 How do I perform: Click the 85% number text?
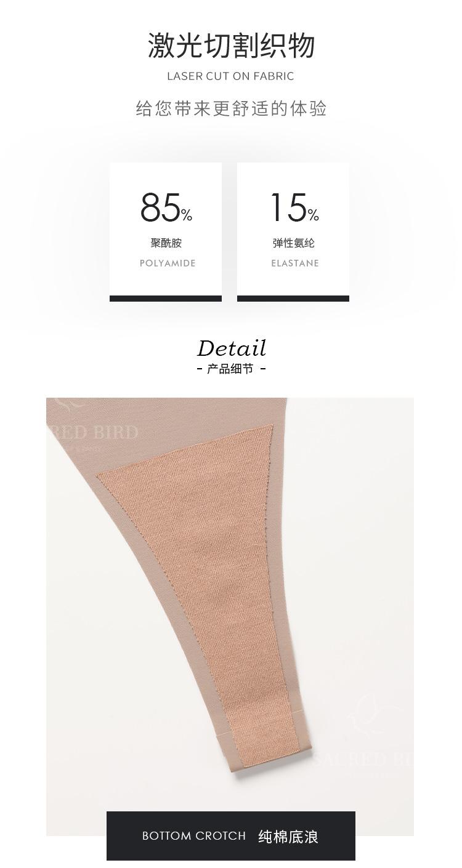point(166,207)
